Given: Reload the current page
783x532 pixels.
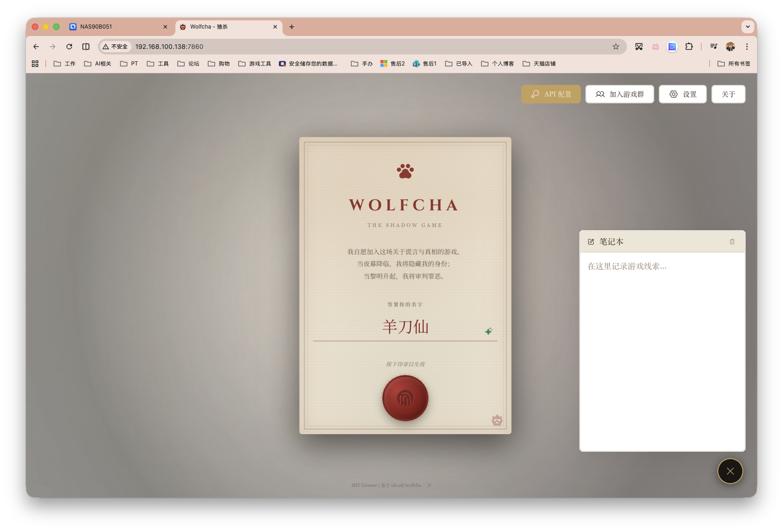Looking at the screenshot, I should 69,47.
